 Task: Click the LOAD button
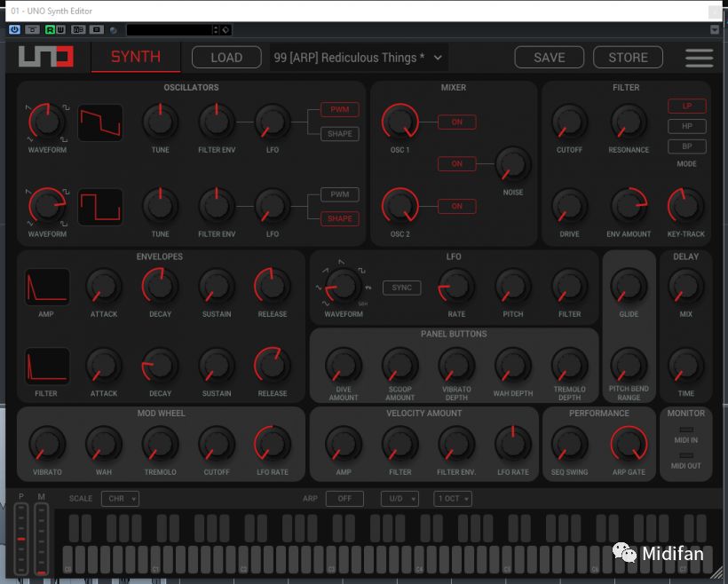click(x=226, y=58)
